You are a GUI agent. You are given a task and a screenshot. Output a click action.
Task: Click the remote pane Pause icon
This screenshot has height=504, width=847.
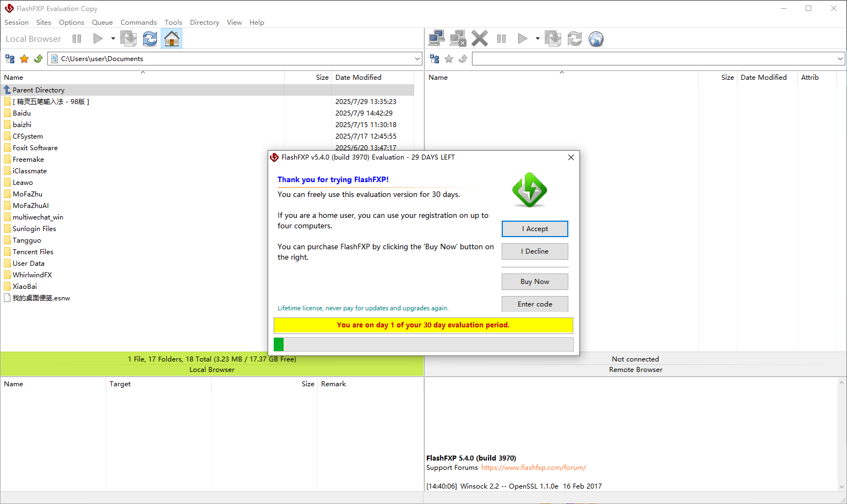501,39
